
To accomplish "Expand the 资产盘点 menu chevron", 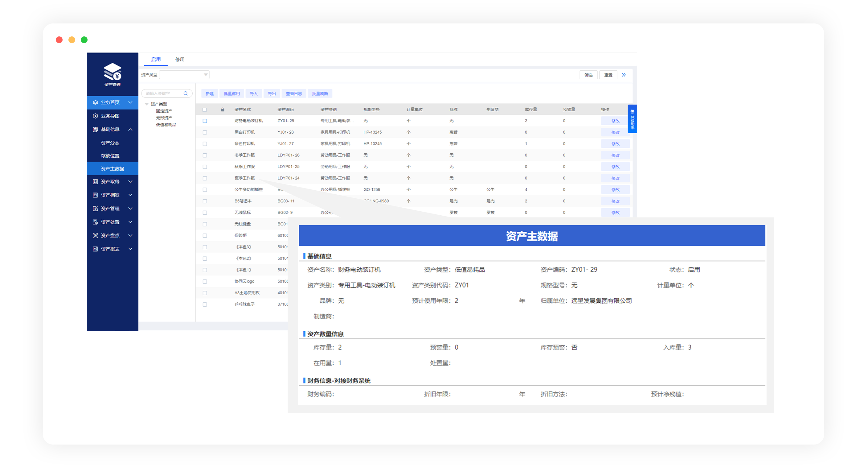I will (130, 236).
